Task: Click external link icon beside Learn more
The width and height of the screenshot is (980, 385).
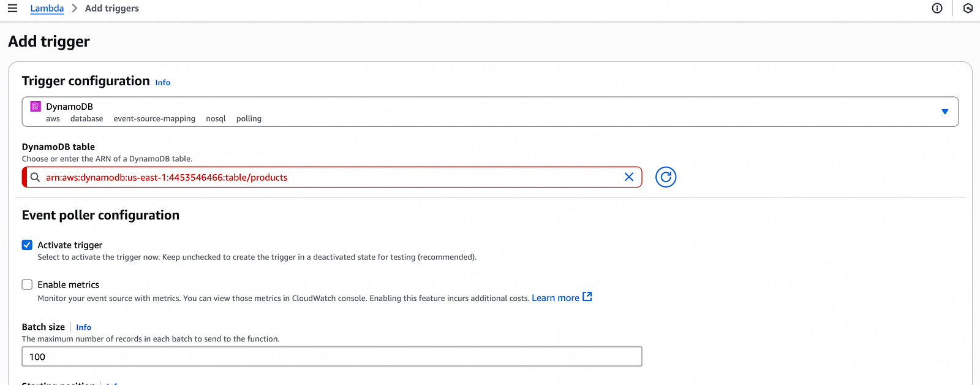Action: click(587, 297)
